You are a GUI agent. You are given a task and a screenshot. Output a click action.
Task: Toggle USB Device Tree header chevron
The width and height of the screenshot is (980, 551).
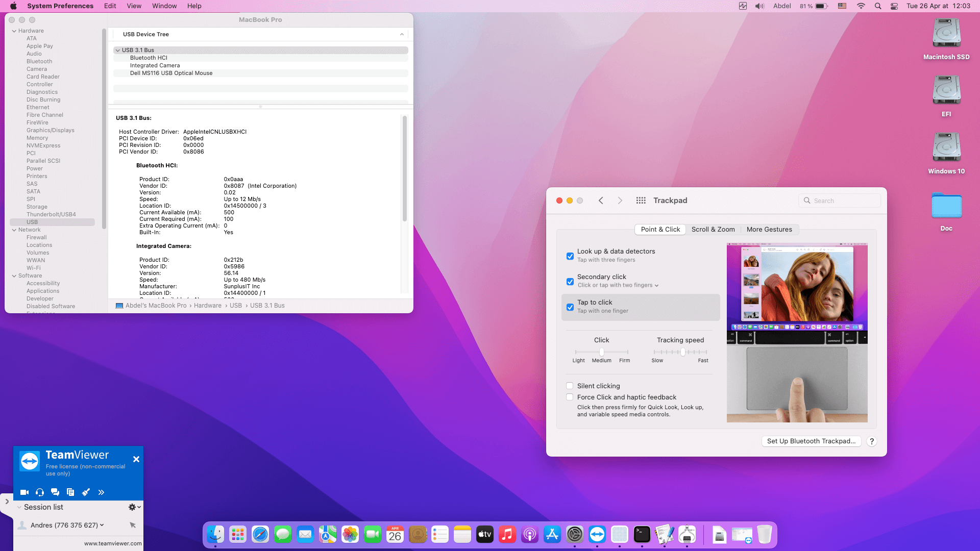[x=402, y=34]
